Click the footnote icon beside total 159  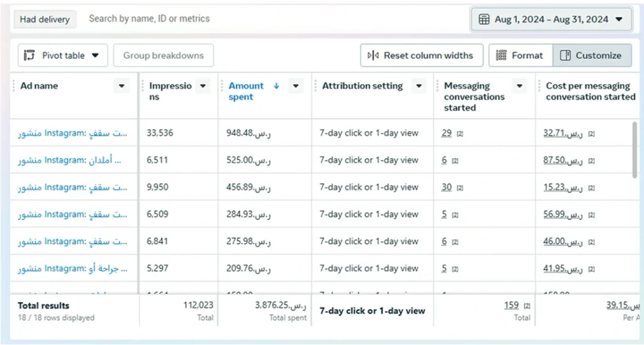coord(527,306)
